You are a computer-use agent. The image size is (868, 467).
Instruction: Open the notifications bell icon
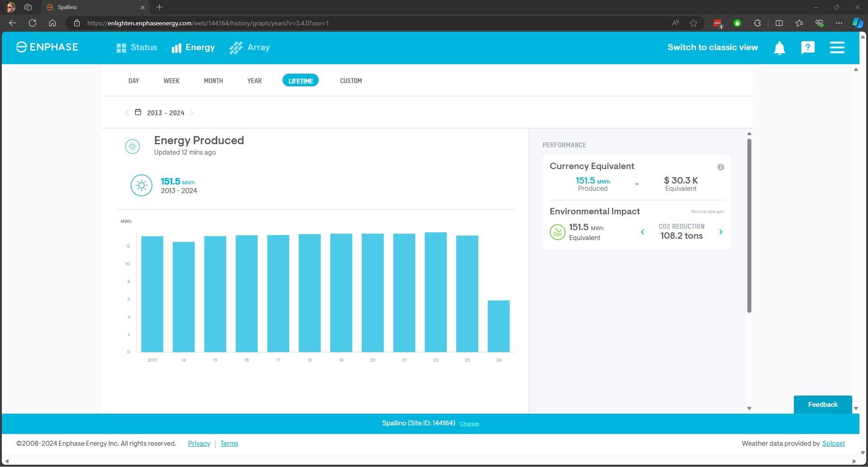tap(779, 48)
